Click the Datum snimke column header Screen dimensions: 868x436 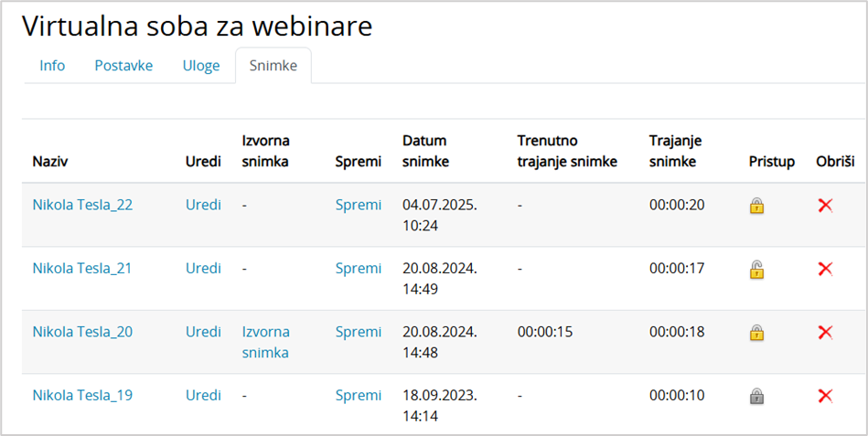pos(425,151)
